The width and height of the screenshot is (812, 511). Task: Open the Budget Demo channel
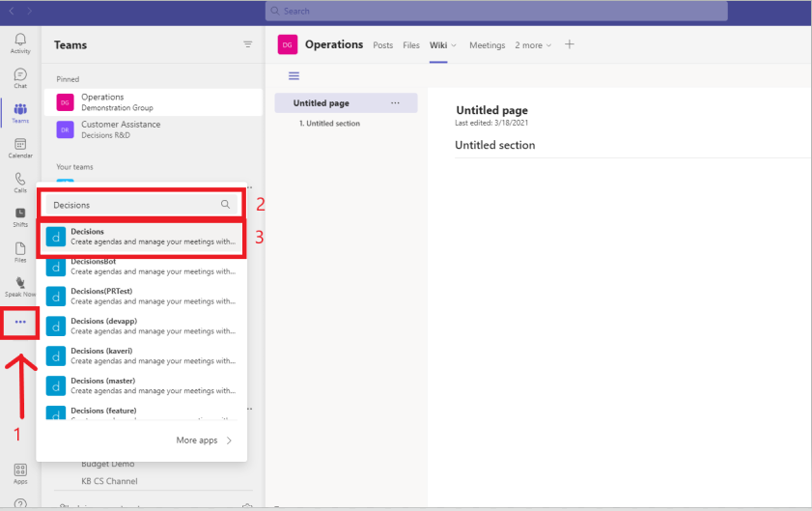[x=108, y=464]
